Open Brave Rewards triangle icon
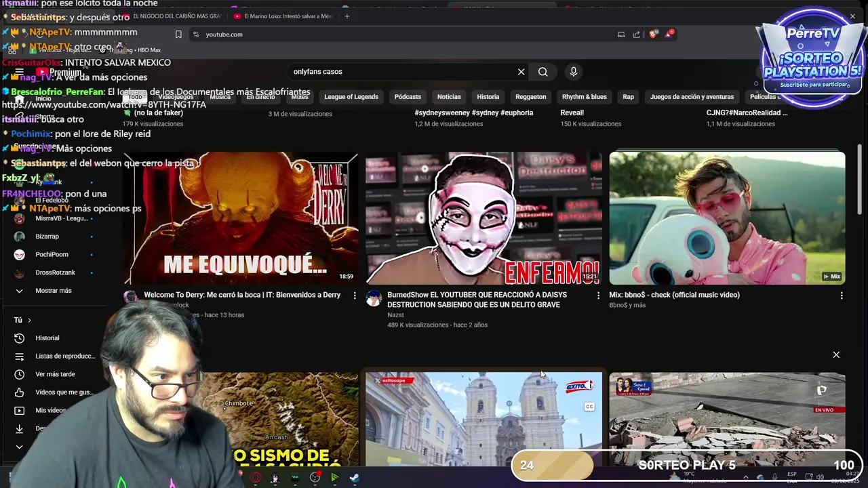 tap(669, 34)
